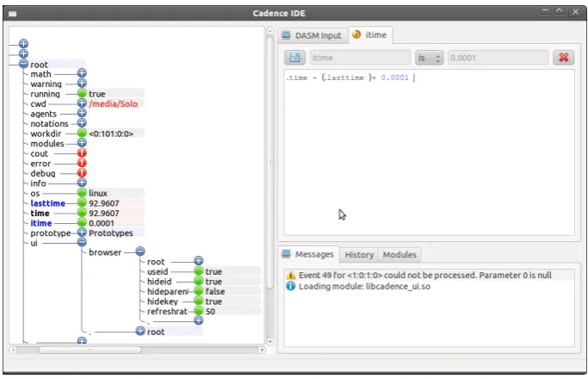Screen dimensions: 588x379
Task: Click the save disk icon button
Action: (x=294, y=58)
